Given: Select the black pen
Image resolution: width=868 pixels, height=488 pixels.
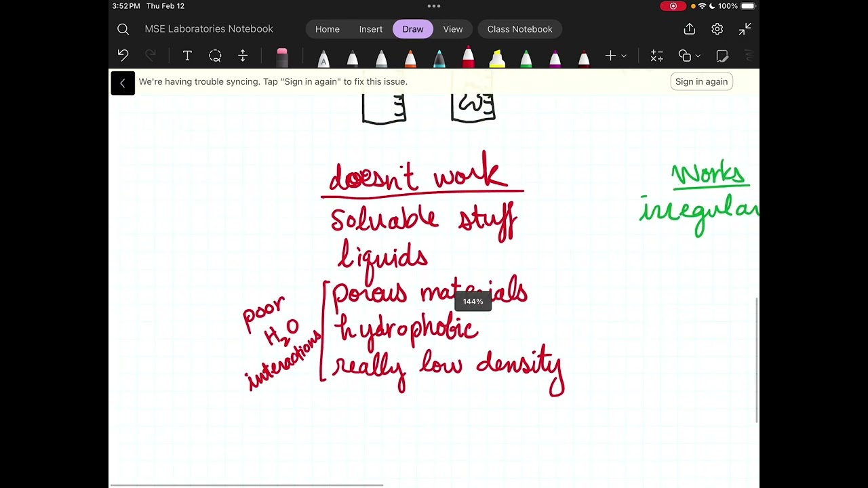Looking at the screenshot, I should tap(353, 58).
